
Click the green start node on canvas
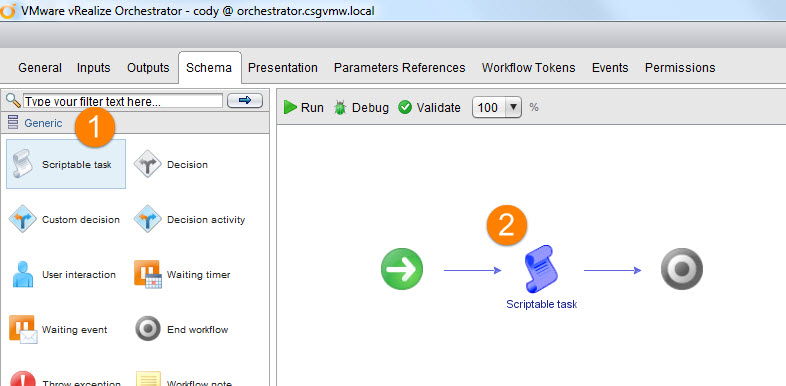point(402,269)
